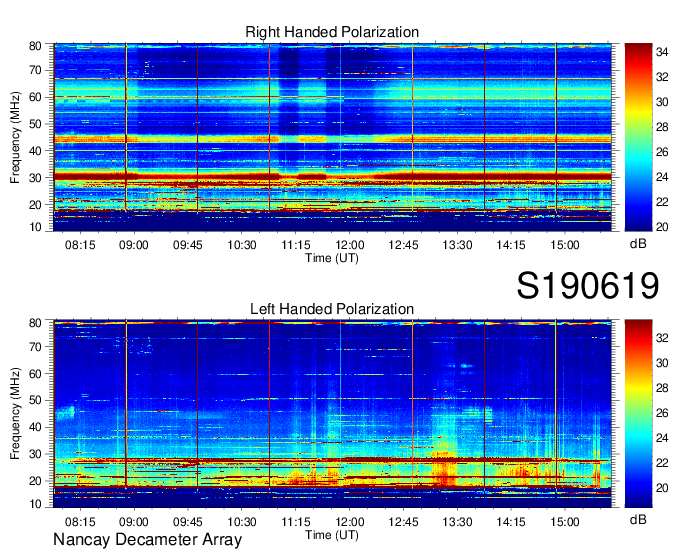The height and width of the screenshot is (552, 680).
Task: Click the 22 value on Left Handed color bar
Action: 662,463
